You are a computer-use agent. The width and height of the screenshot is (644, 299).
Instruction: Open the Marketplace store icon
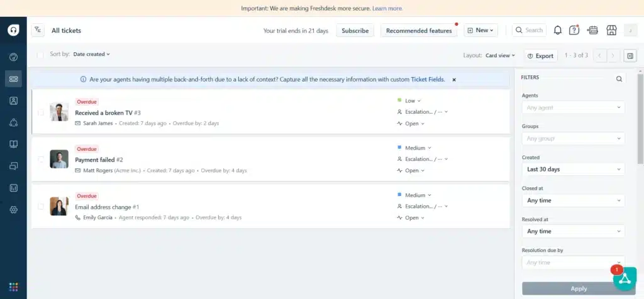point(610,30)
